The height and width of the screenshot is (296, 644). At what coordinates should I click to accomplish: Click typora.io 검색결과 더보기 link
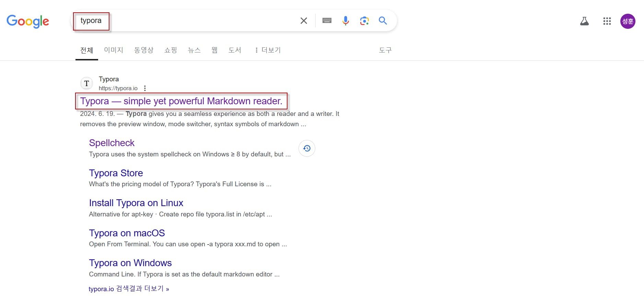[x=129, y=289]
